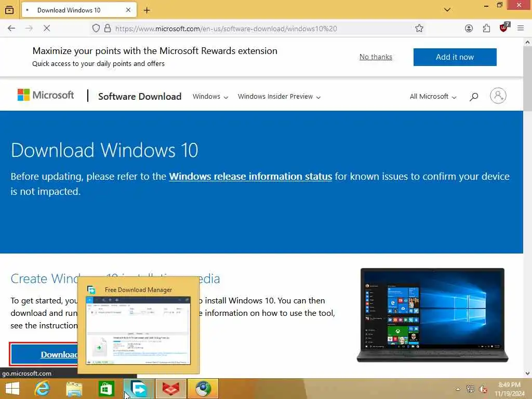The height and width of the screenshot is (399, 532).
Task: Close the Download Windows 10 tab
Action: 128,10
